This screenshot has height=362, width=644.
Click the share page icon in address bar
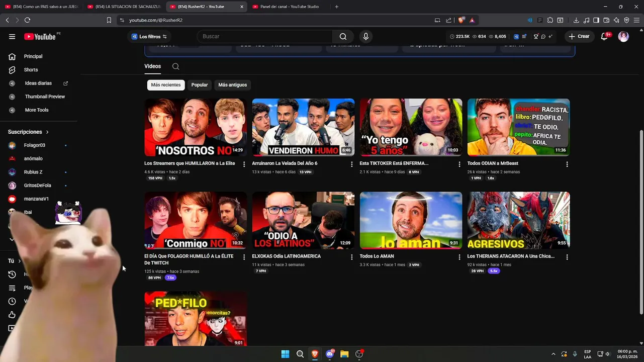448,20
